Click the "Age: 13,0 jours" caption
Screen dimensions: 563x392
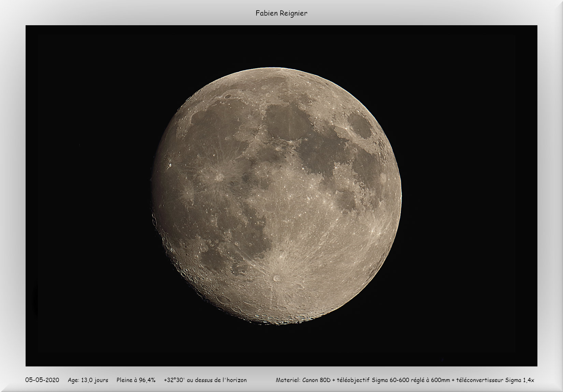88,380
